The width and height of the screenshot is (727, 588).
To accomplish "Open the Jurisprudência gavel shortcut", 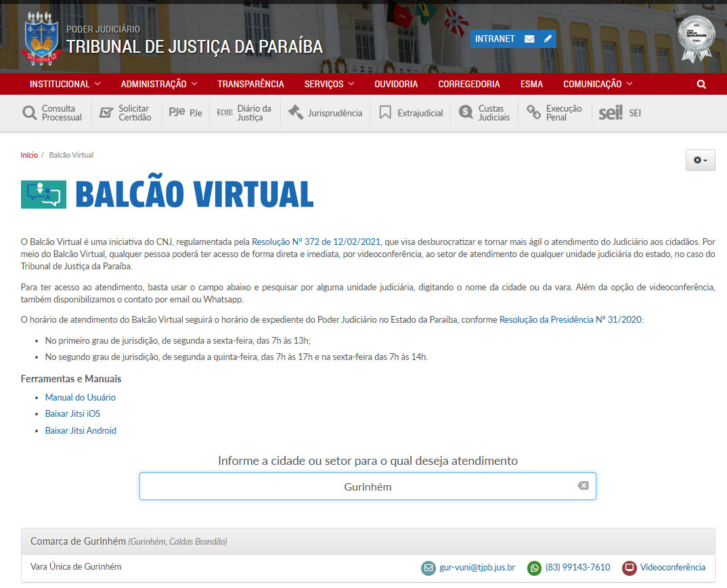I will pyautogui.click(x=326, y=113).
